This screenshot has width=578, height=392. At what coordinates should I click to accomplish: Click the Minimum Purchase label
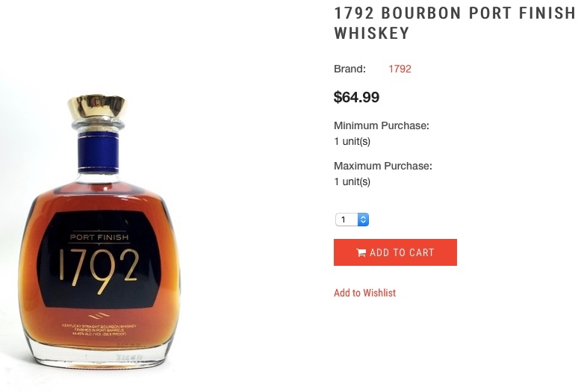382,125
